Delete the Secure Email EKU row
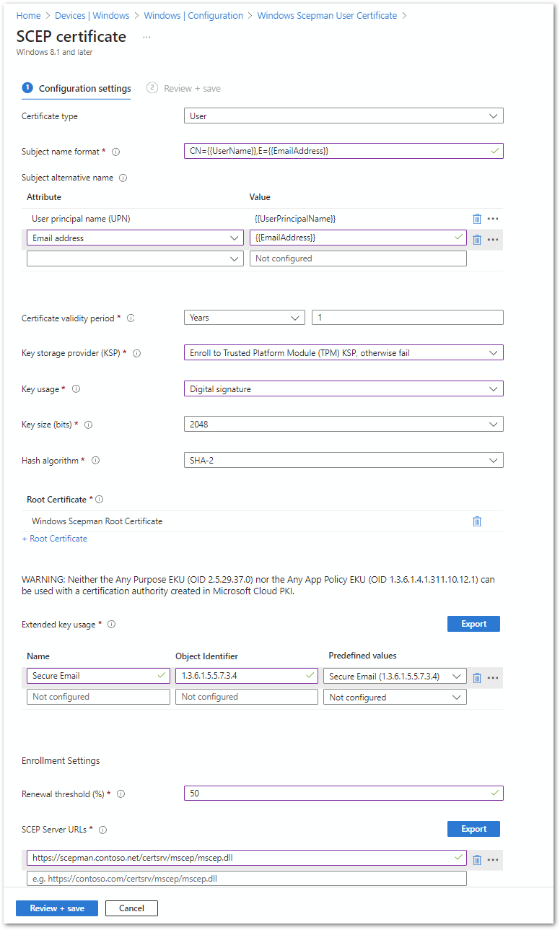This screenshot has height=930, width=560. (476, 677)
